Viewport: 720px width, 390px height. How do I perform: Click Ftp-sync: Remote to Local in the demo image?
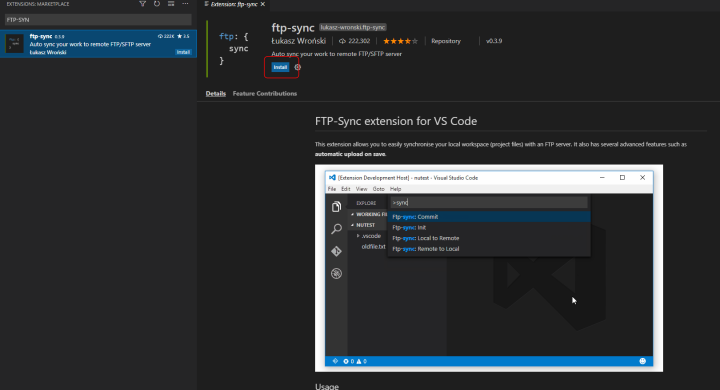pos(489,249)
